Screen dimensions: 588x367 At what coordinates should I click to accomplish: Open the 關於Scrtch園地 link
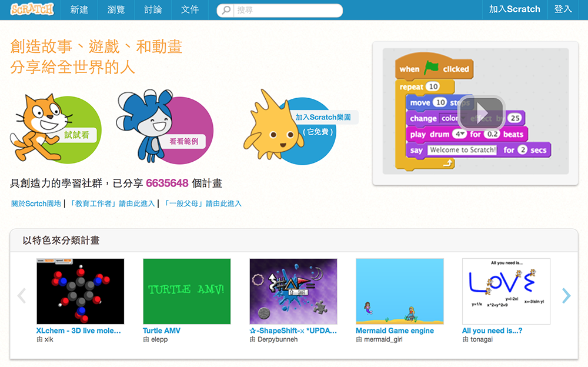[36, 203]
